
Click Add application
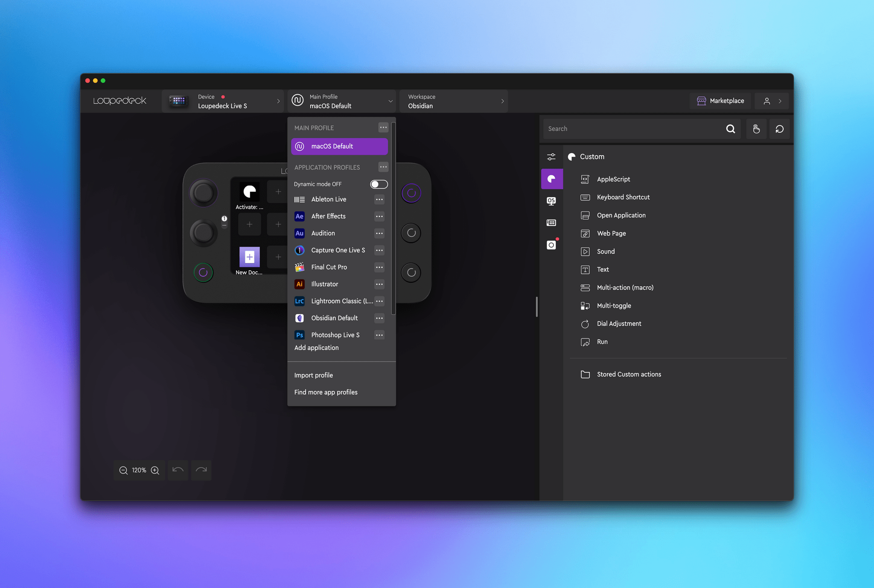pos(317,348)
